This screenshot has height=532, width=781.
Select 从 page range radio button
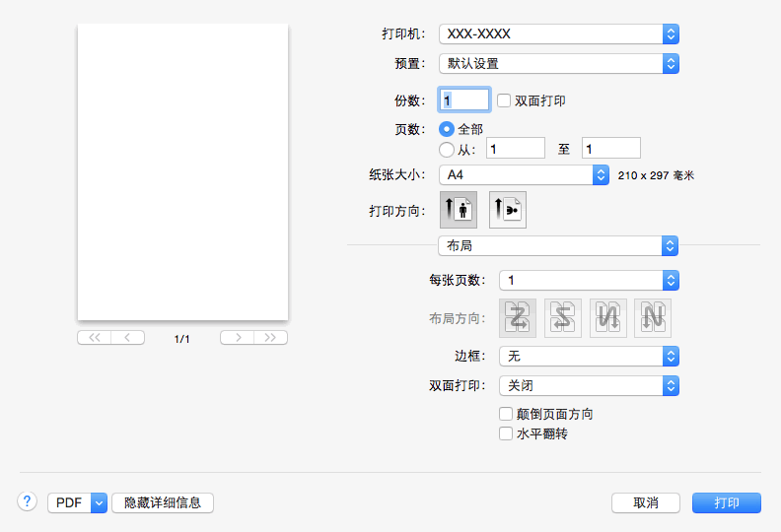447,150
